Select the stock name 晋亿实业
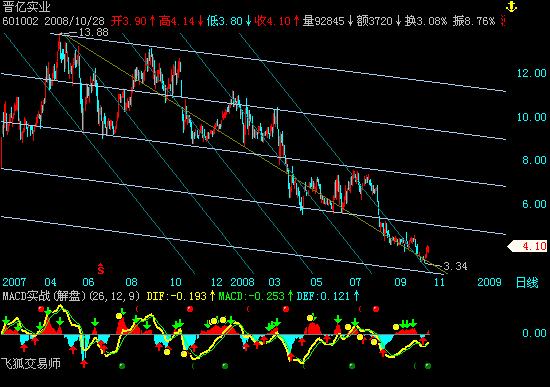 tap(26, 6)
